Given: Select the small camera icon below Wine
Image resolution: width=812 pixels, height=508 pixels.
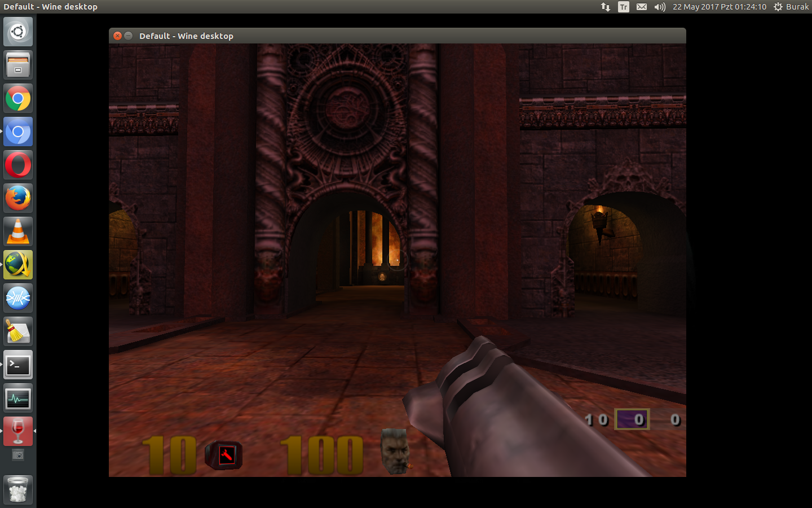Looking at the screenshot, I should pyautogui.click(x=18, y=455).
